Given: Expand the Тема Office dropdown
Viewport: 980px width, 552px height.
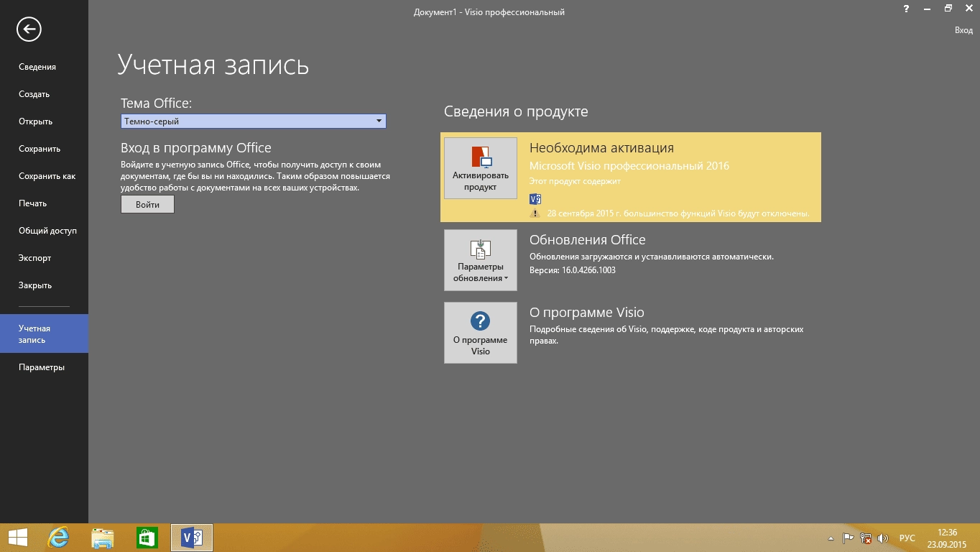Looking at the screenshot, I should pos(253,121).
